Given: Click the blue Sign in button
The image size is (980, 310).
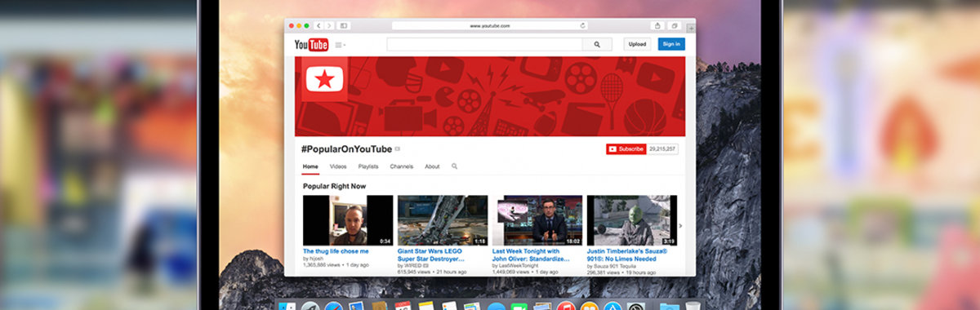Looking at the screenshot, I should [671, 44].
